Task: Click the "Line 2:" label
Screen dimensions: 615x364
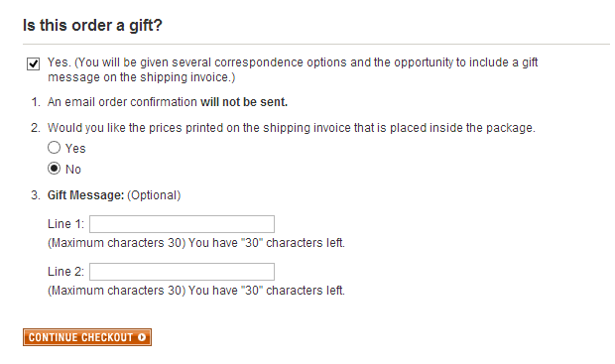Action: [x=65, y=272]
